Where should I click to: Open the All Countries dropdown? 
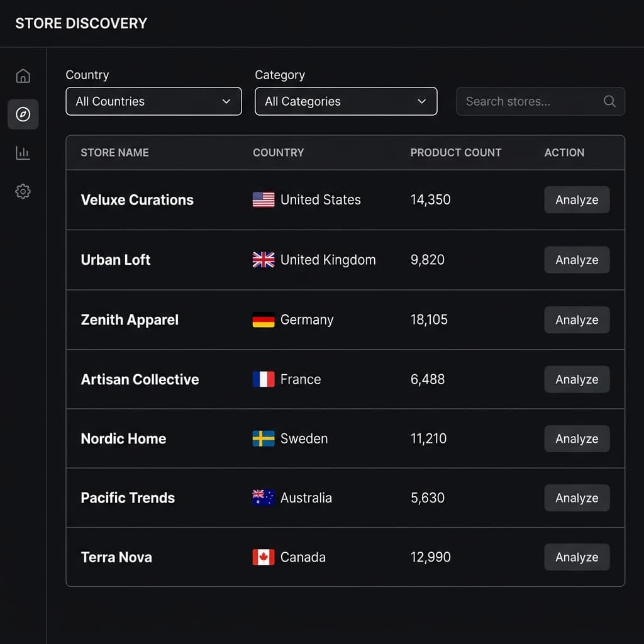(153, 101)
